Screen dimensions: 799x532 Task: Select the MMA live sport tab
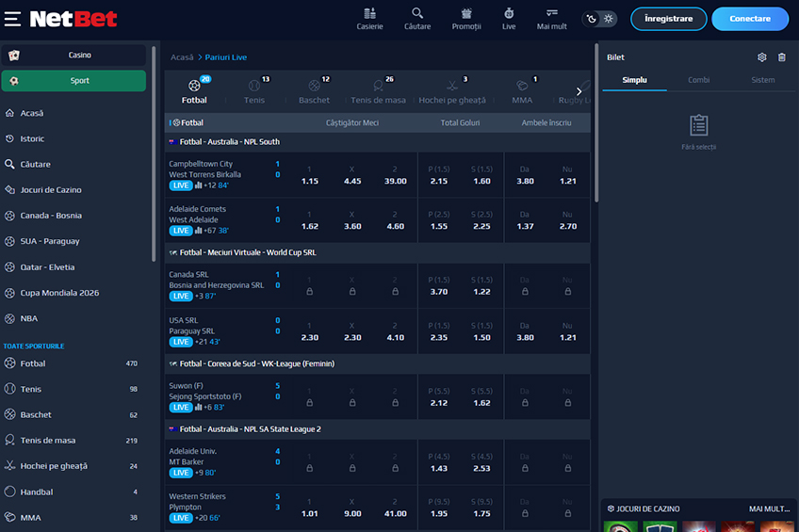(x=522, y=90)
